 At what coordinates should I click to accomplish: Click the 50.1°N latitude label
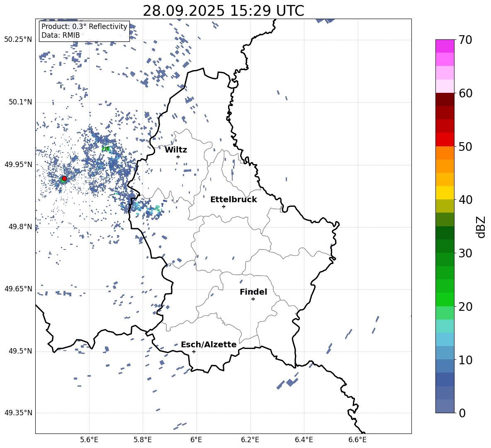(x=20, y=102)
